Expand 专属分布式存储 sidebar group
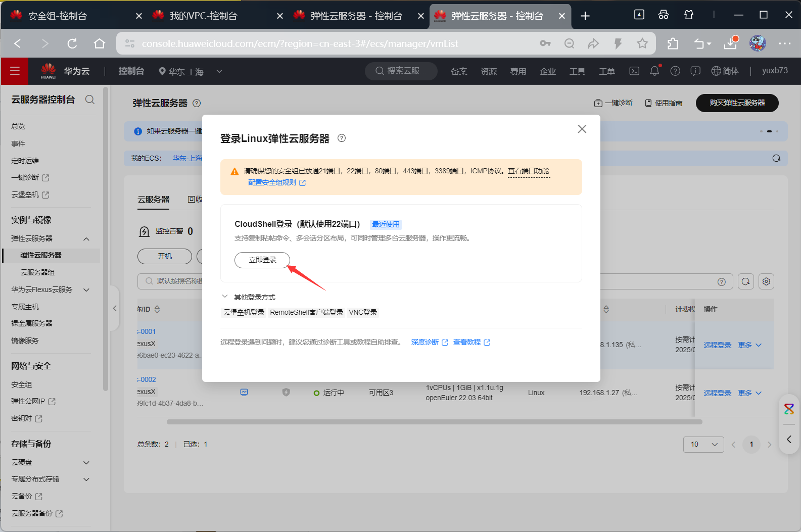Screen dimensions: 801x532 [x=86, y=479]
